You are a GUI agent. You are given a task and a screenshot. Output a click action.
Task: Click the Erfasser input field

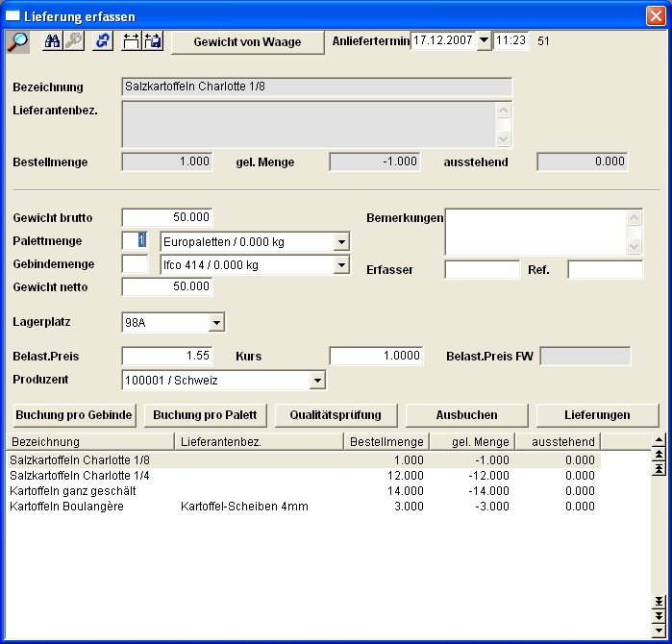pos(483,270)
